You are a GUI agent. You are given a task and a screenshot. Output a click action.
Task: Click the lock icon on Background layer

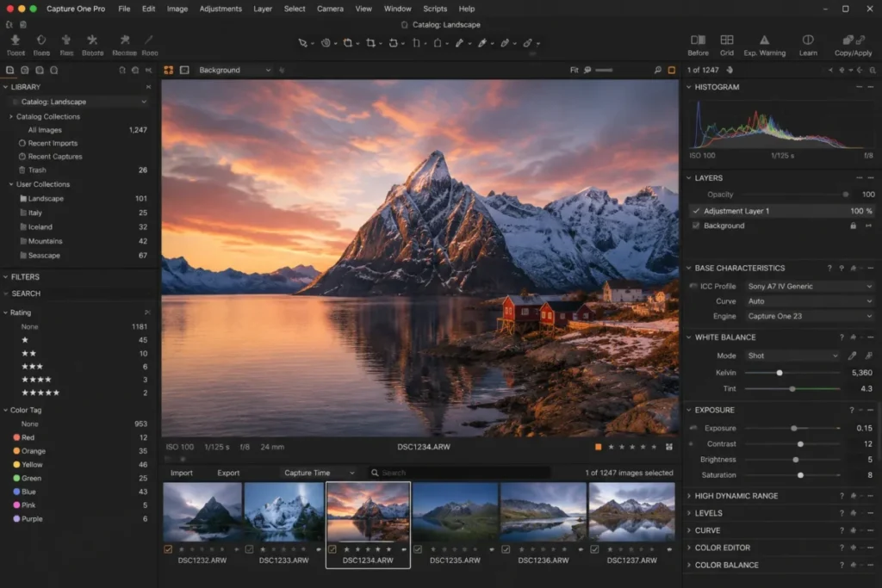tap(854, 226)
